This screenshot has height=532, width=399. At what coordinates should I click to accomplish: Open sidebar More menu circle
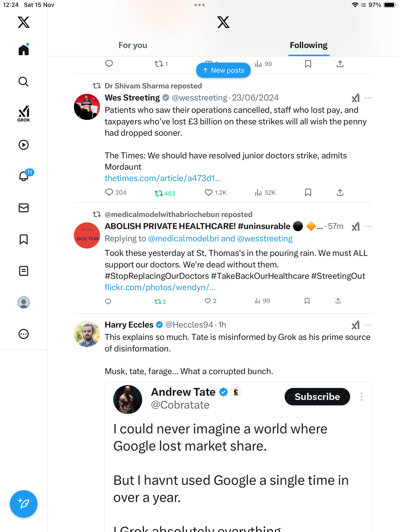click(24, 334)
